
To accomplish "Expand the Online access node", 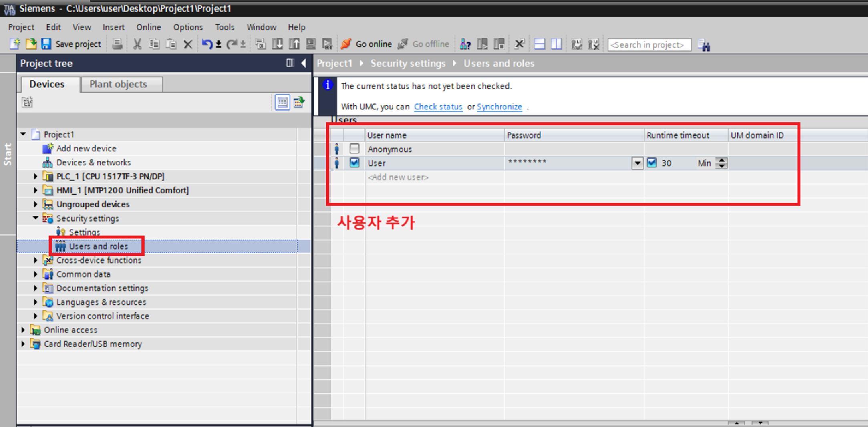I will (23, 330).
